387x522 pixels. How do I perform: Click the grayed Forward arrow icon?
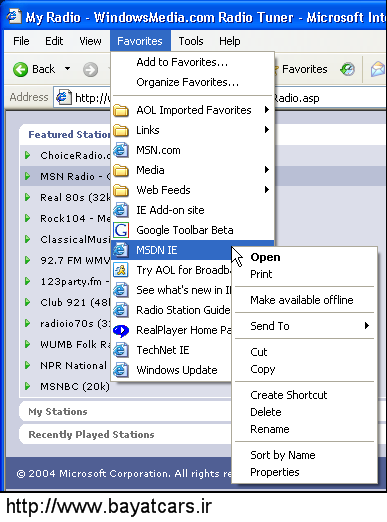[90, 70]
